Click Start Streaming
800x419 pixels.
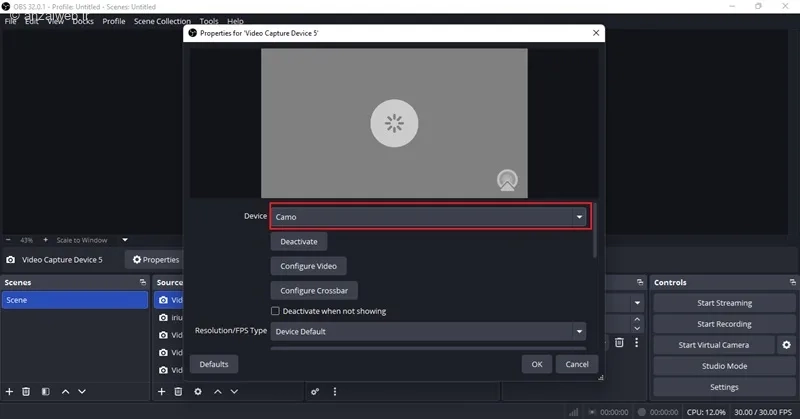click(x=724, y=303)
